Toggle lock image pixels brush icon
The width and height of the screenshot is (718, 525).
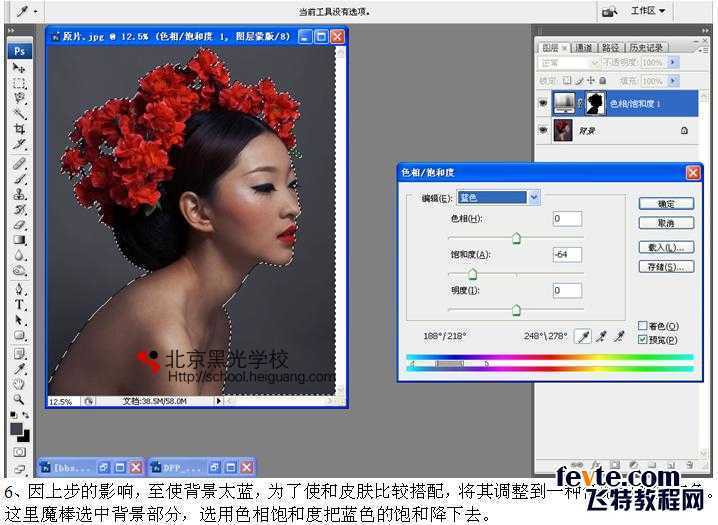coord(579,81)
